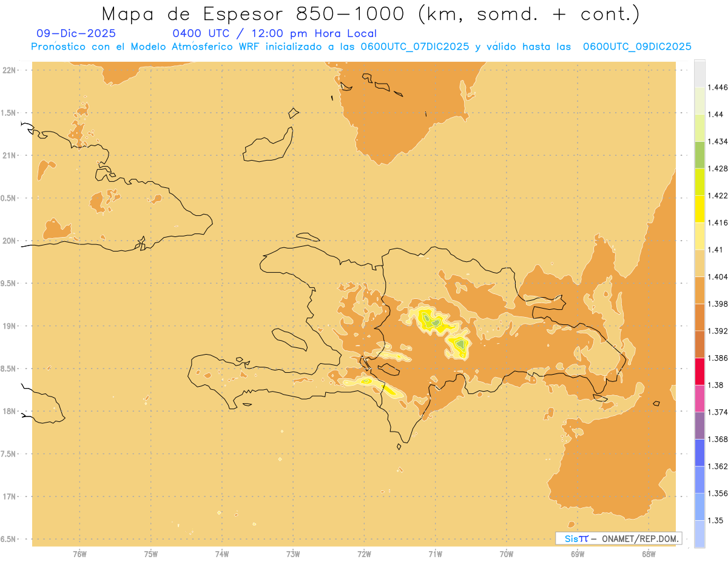Click the legend value '1.362'
Viewport: 728px width, 562px height.
tap(718, 466)
